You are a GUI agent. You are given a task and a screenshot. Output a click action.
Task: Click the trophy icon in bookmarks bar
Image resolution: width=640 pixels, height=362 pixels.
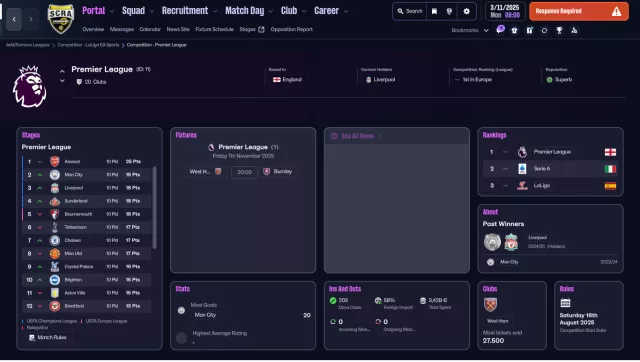559,30
